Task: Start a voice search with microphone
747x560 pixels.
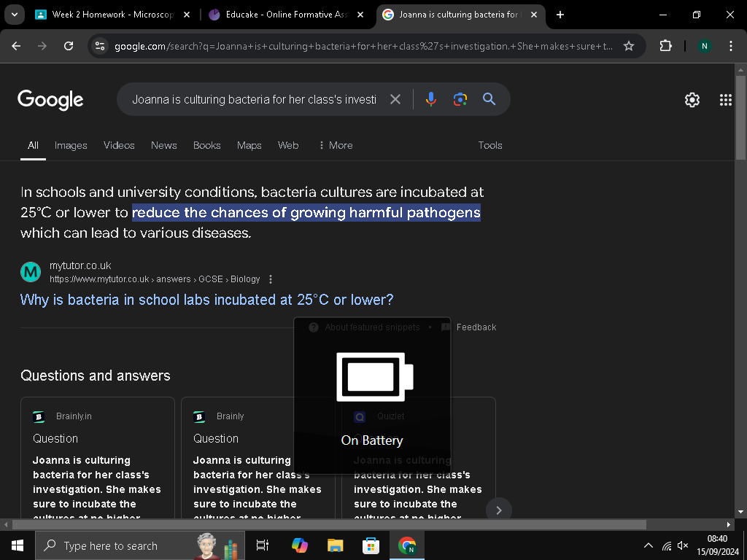Action: point(430,99)
